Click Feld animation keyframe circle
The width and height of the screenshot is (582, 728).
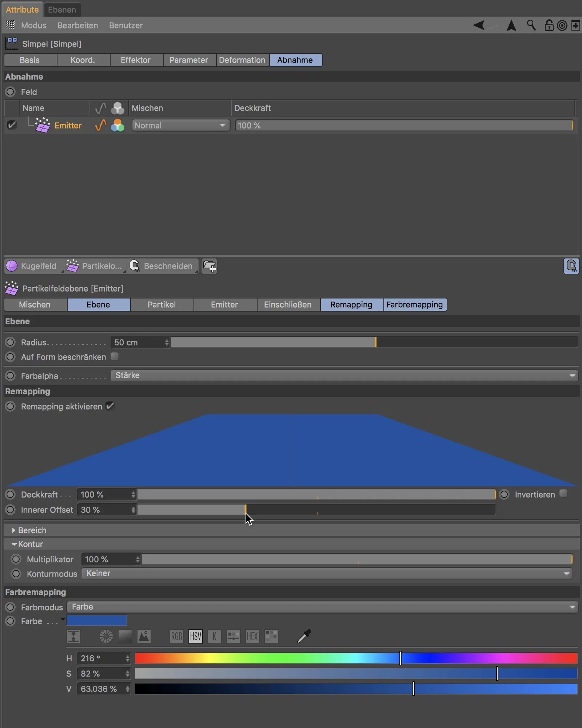click(x=10, y=92)
